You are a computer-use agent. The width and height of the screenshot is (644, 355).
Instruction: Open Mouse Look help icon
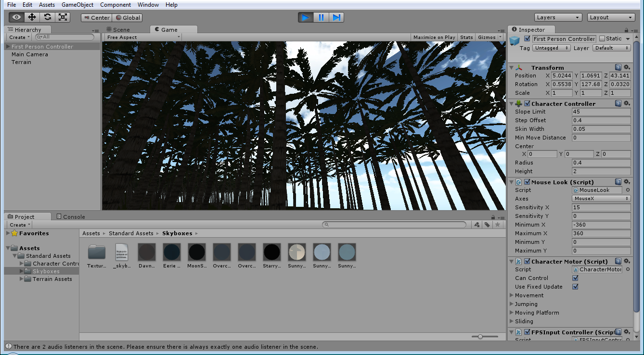[x=618, y=182]
